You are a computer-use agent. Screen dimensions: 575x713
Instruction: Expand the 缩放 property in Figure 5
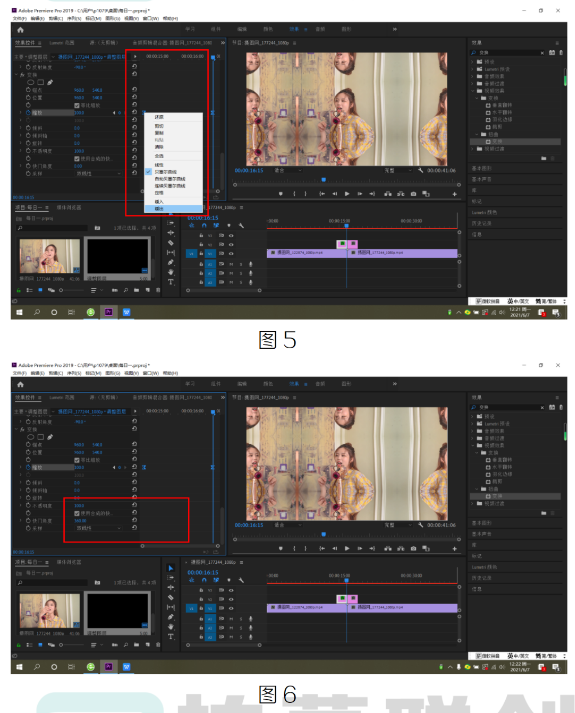20,112
